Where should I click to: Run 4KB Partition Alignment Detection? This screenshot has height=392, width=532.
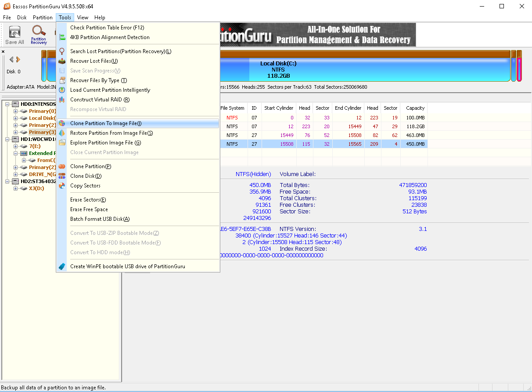(138, 37)
